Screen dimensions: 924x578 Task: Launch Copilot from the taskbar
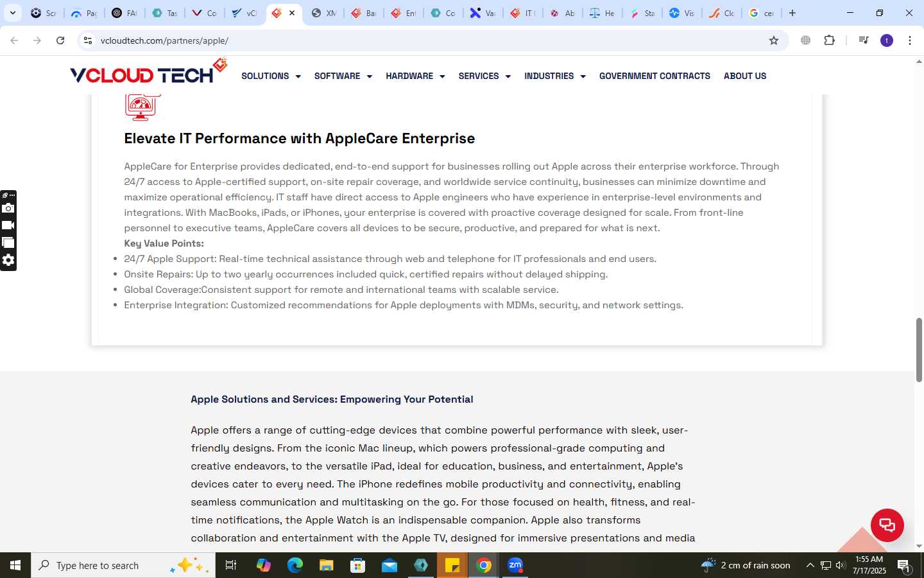[263, 565]
